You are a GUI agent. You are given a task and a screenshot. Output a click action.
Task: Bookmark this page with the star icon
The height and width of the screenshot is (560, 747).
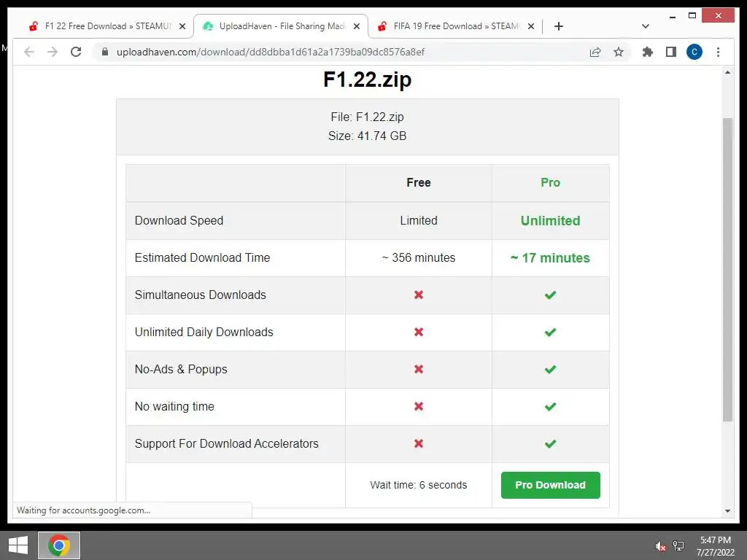click(619, 52)
